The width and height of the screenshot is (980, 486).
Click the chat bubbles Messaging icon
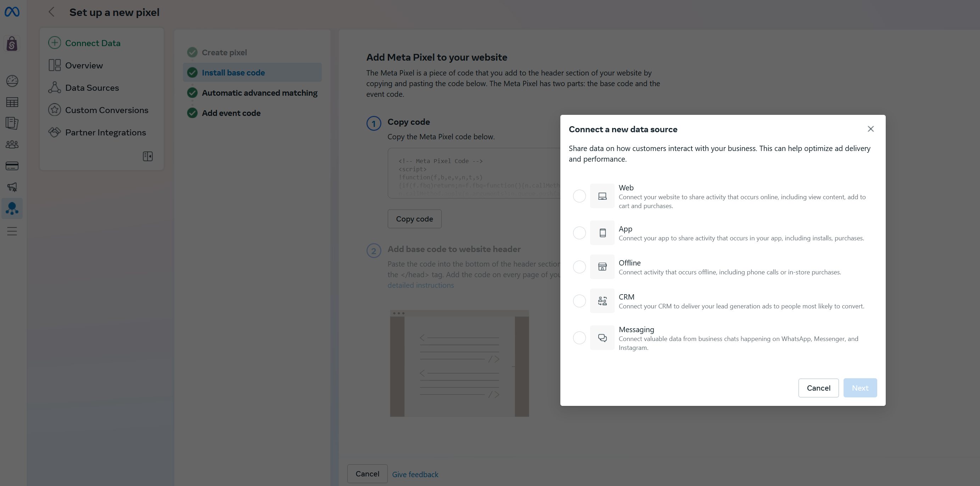tap(602, 337)
